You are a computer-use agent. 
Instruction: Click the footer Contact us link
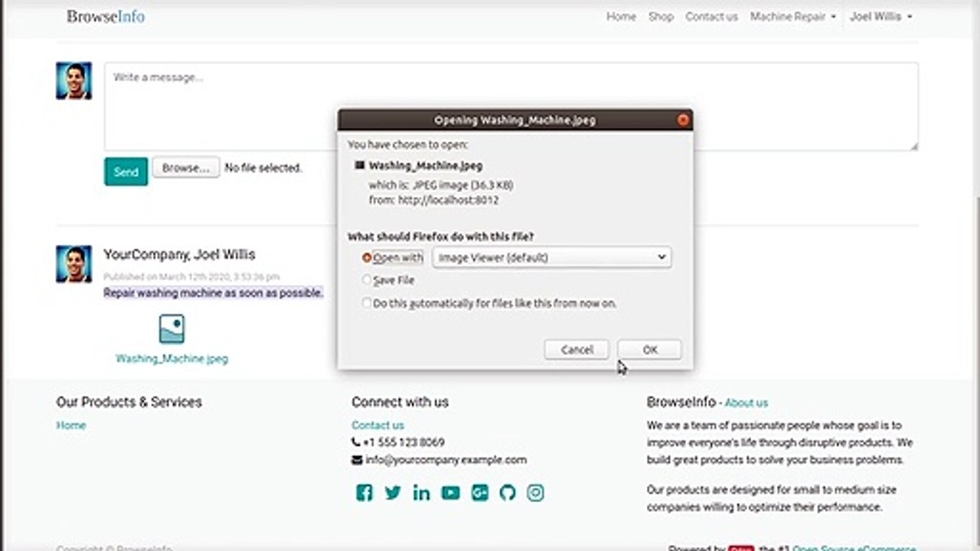[377, 425]
